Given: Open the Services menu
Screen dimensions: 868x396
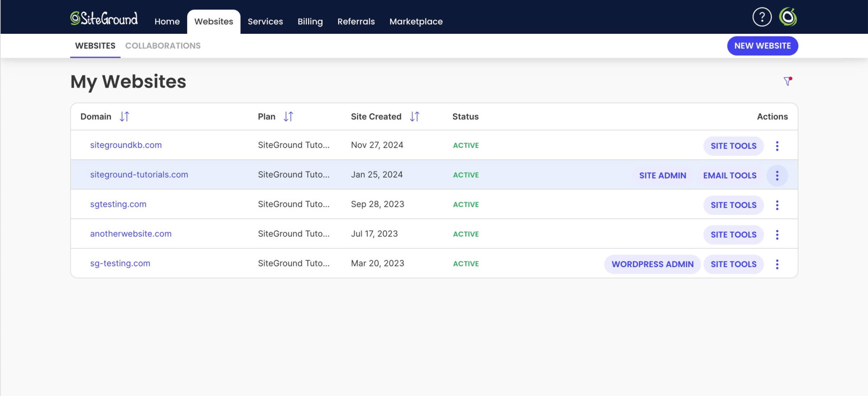Looking at the screenshot, I should [x=265, y=22].
